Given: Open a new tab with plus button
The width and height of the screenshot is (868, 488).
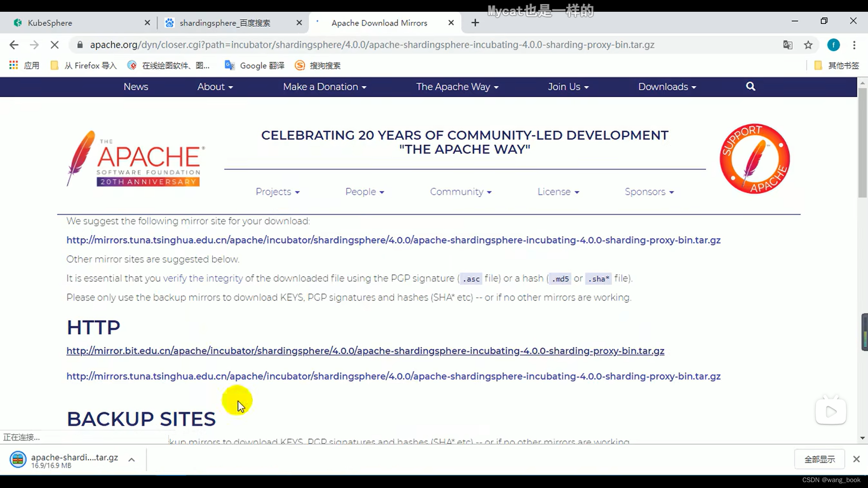Looking at the screenshot, I should (x=475, y=23).
